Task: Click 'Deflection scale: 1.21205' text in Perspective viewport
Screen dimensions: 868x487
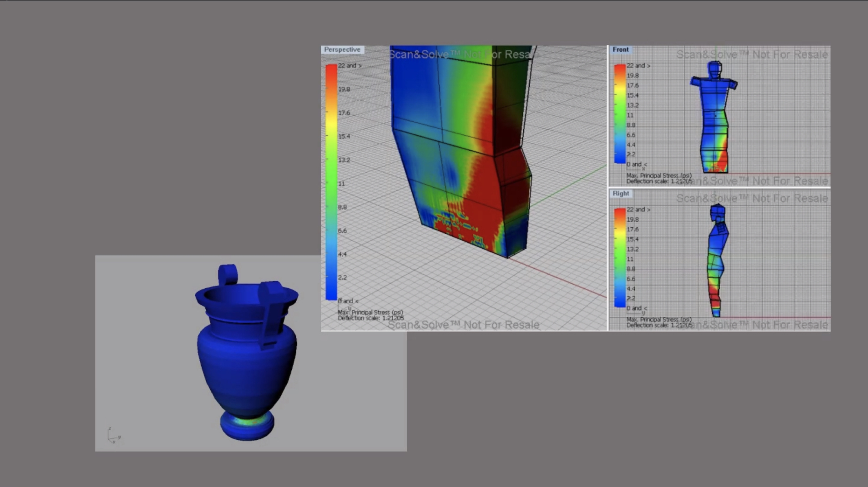Action: pos(370,318)
